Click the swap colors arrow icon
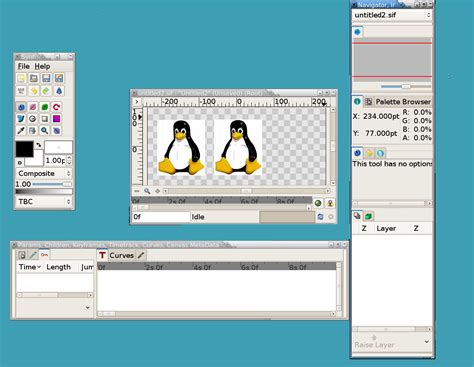The height and width of the screenshot is (367, 474). tap(39, 145)
